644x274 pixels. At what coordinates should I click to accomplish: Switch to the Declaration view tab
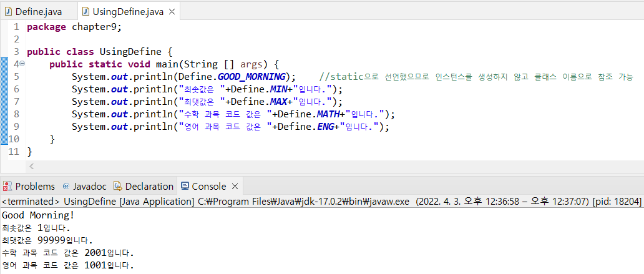(149, 186)
